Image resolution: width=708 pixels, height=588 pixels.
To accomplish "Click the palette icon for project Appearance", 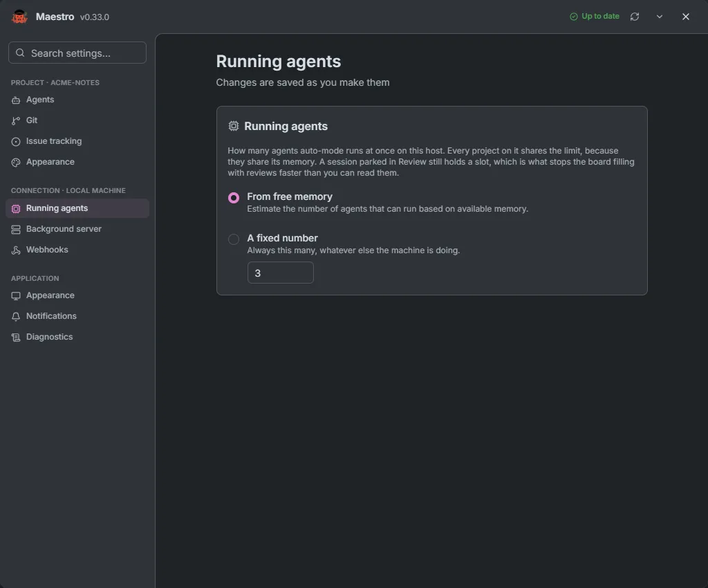I will (16, 163).
